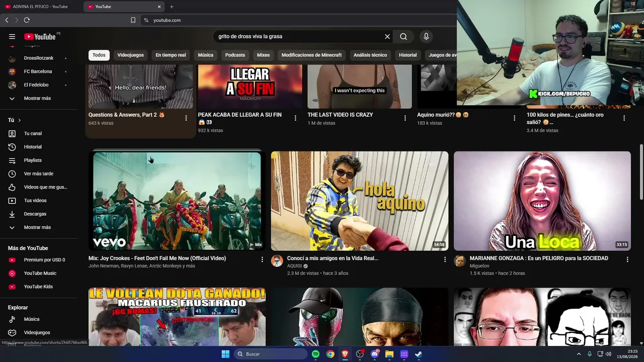The width and height of the screenshot is (644, 362).
Task: Open options for 'Aquino murió??' video
Action: click(x=514, y=118)
